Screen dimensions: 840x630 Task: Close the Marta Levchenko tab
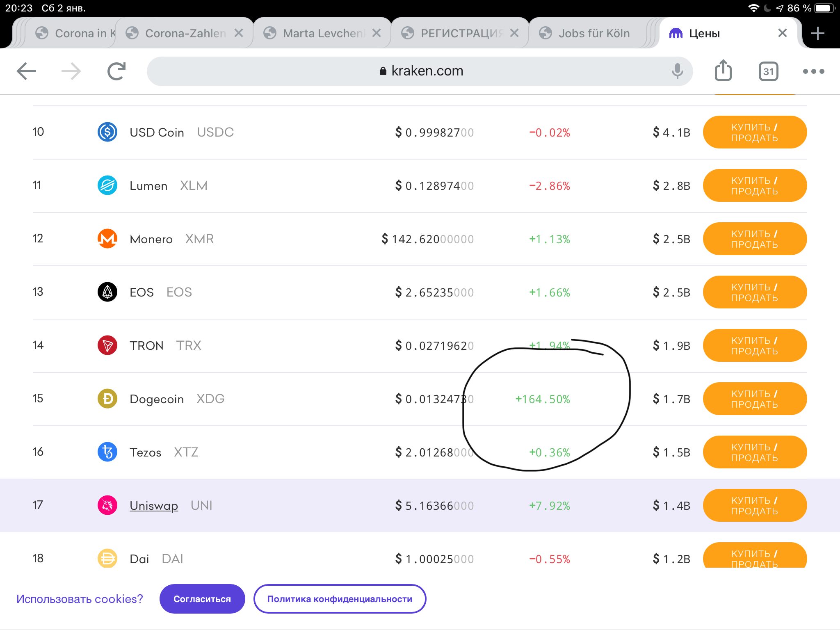click(377, 33)
